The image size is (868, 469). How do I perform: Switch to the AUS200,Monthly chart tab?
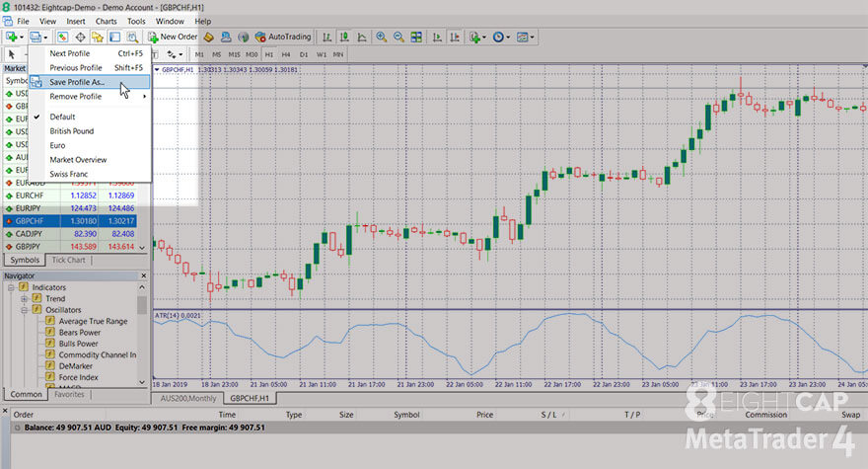(x=188, y=399)
